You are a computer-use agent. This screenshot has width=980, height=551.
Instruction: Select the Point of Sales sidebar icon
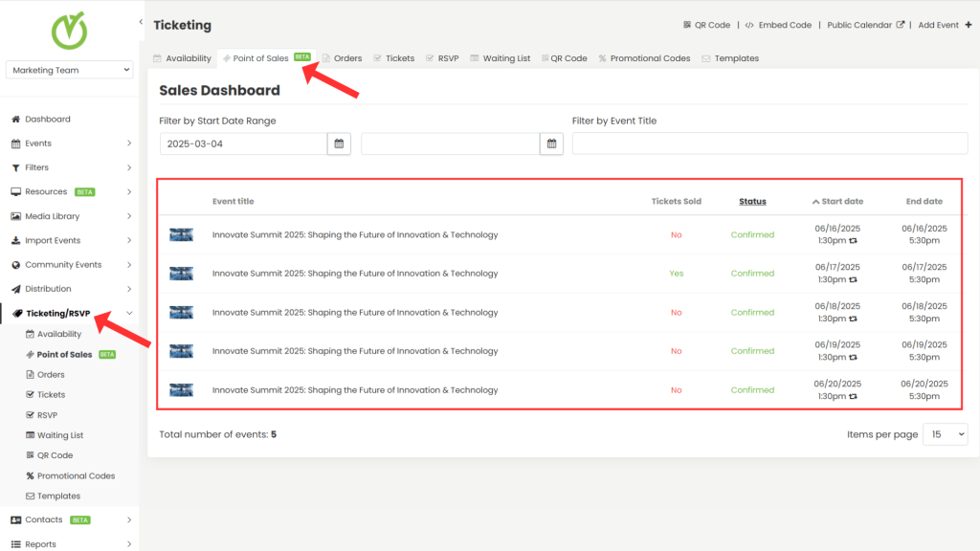(28, 354)
